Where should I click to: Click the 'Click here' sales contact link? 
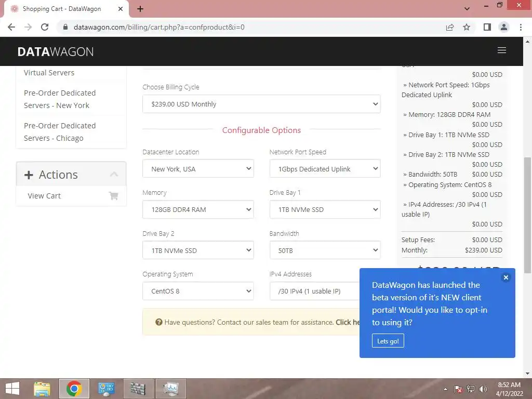tap(348, 322)
